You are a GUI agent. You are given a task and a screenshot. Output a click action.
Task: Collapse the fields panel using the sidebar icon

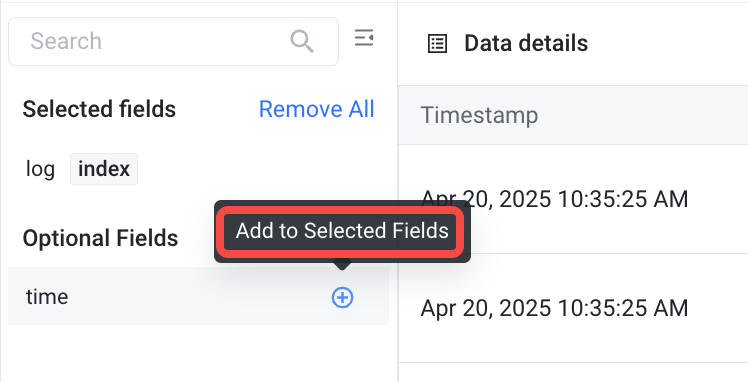364,38
